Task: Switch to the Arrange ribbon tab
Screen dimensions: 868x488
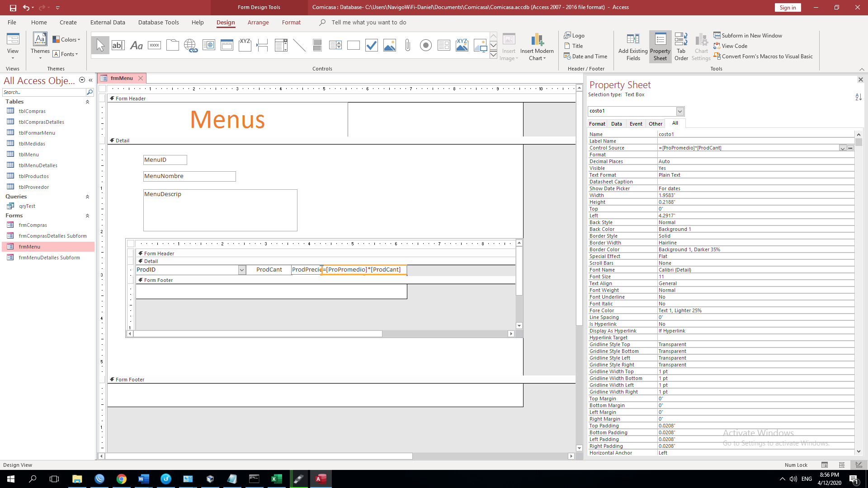Action: 258,23
